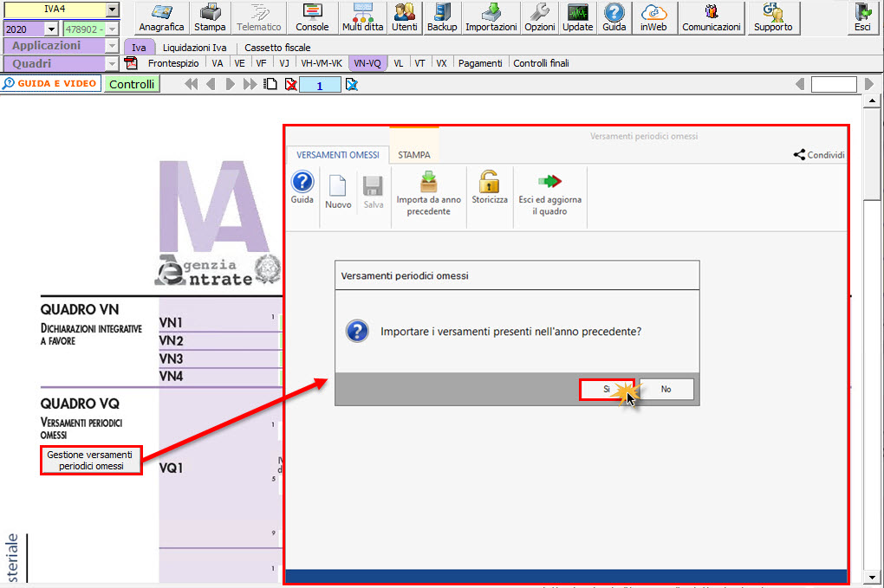Click Esci ed aggiorna il quadro

point(549,193)
